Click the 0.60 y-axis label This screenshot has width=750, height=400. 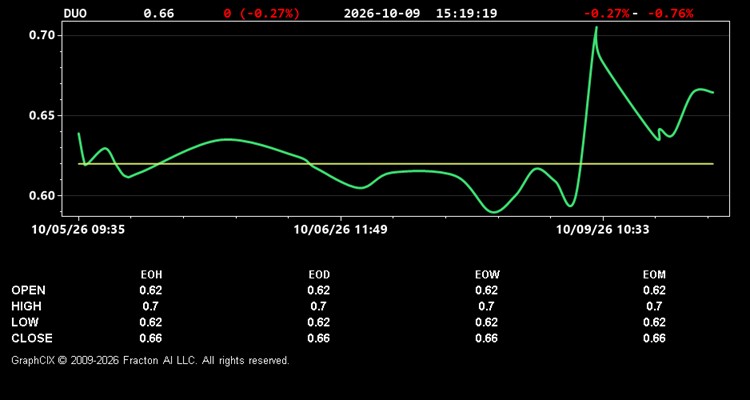point(44,196)
